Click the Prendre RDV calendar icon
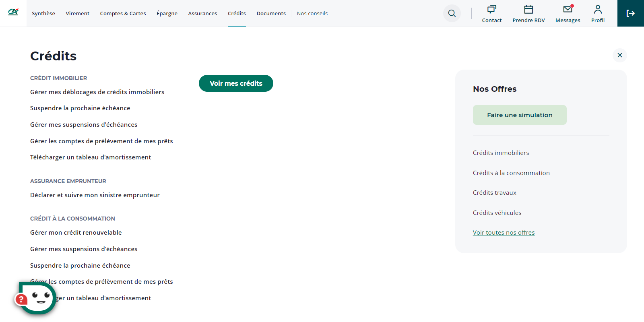The image size is (644, 322). pyautogui.click(x=528, y=9)
